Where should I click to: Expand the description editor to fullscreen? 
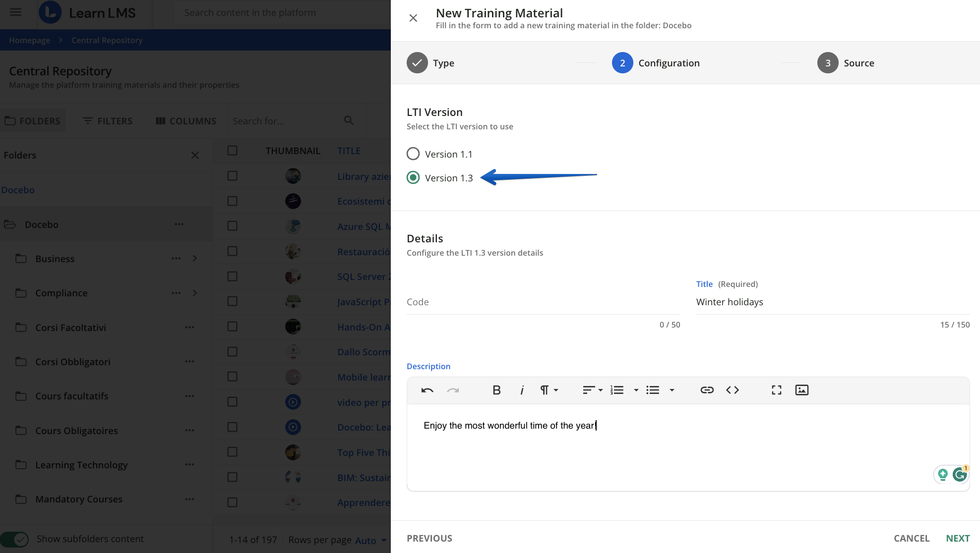pos(776,390)
